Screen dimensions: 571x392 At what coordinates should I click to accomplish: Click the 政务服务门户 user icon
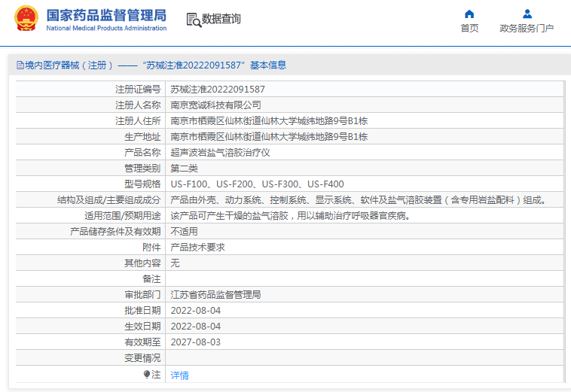527,14
